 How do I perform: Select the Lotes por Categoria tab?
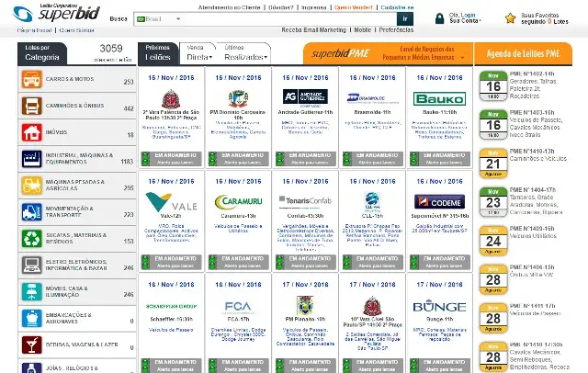pyautogui.click(x=42, y=53)
